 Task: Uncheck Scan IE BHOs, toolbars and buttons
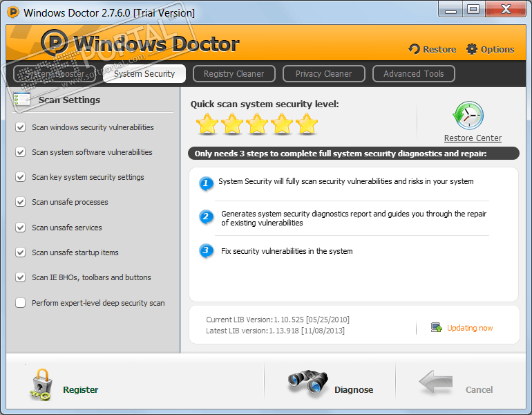(20, 277)
